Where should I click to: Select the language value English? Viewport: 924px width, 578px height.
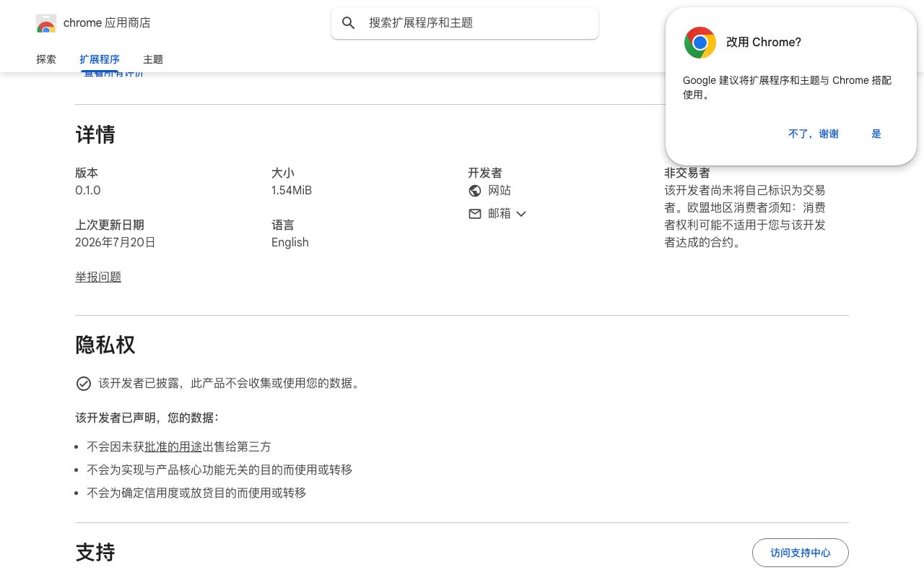point(290,243)
